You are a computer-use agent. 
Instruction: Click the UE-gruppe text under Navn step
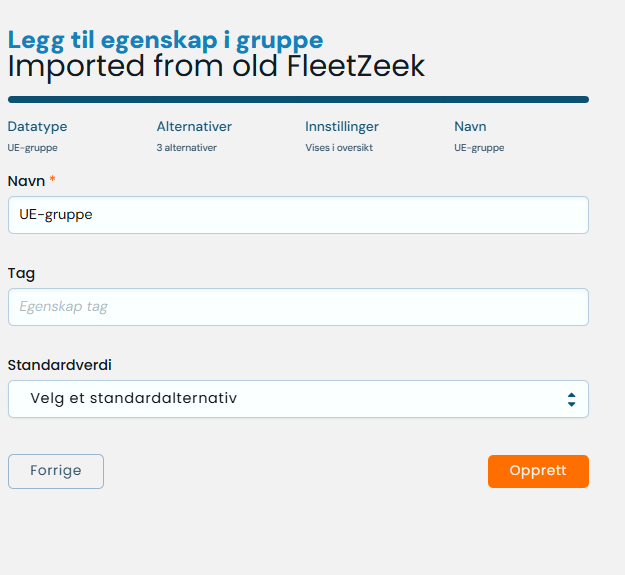pyautogui.click(x=479, y=148)
